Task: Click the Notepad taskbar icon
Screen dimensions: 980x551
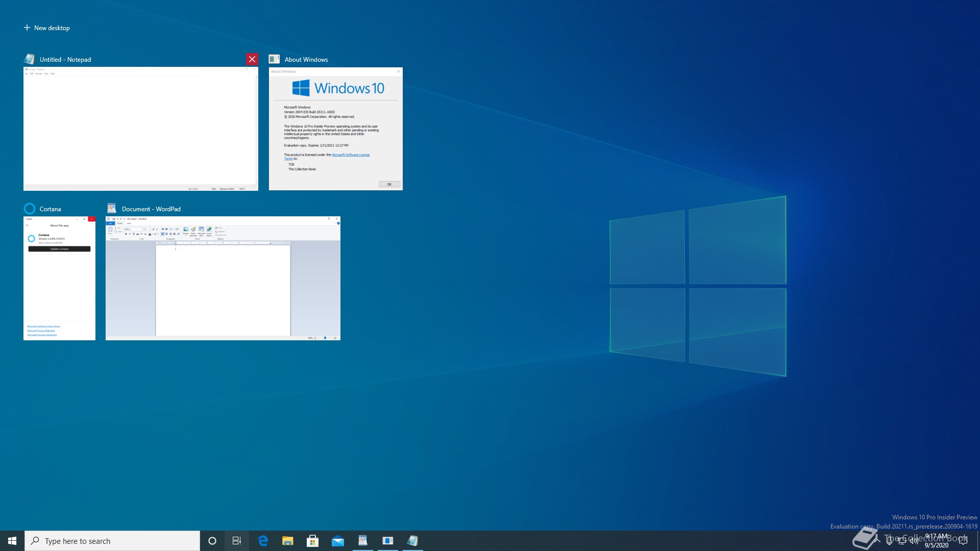Action: 413,541
